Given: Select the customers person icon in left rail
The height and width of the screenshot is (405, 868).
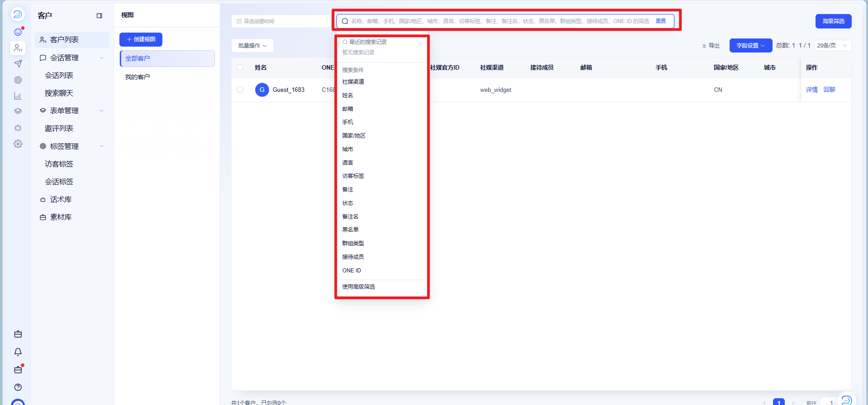Looking at the screenshot, I should point(18,48).
